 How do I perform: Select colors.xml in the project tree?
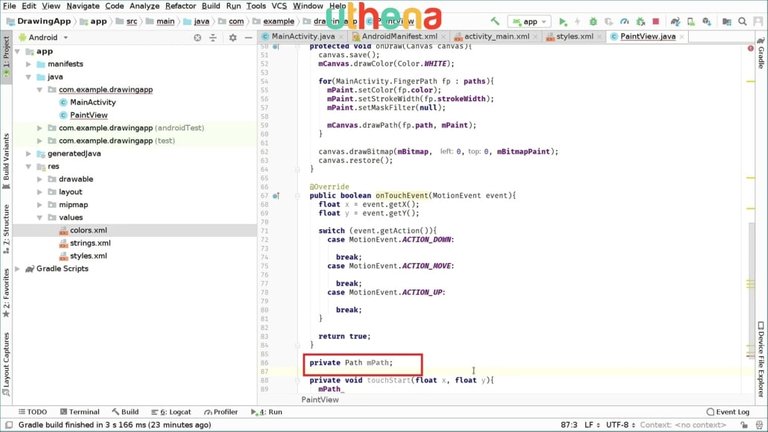88,229
